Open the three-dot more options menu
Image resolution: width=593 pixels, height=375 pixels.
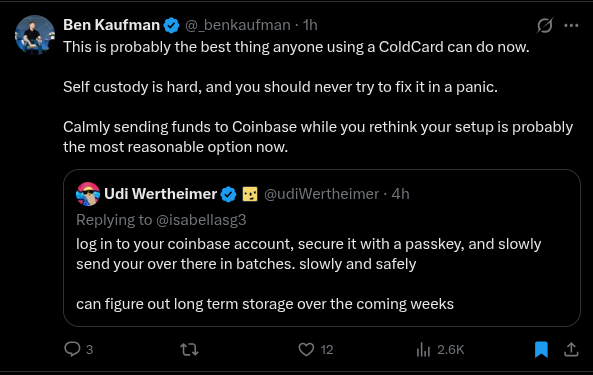pyautogui.click(x=571, y=26)
